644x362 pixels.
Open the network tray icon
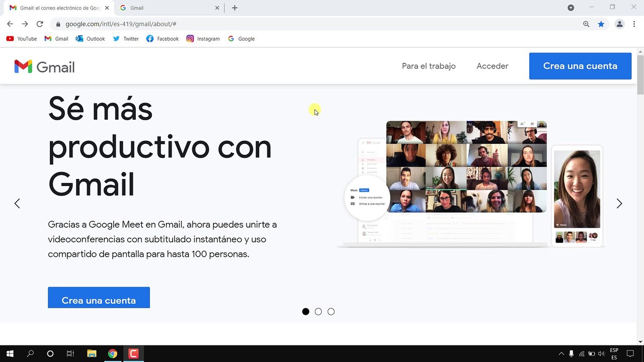[582, 354]
